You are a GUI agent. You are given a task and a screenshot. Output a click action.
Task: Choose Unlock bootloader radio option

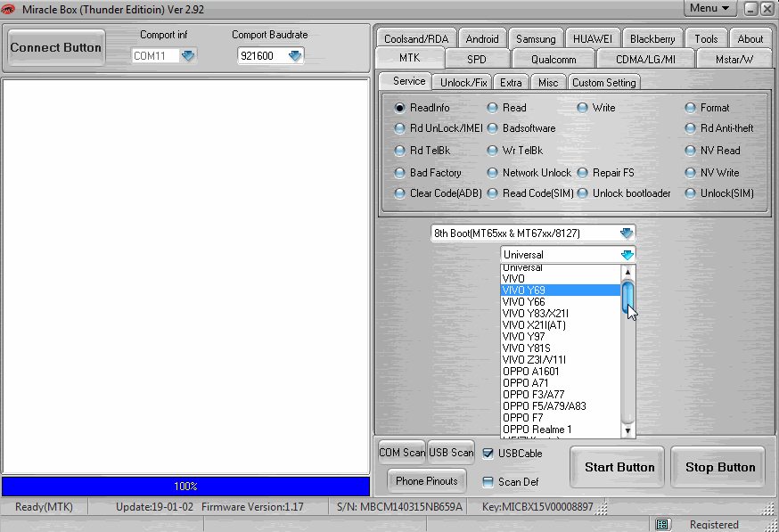(582, 193)
